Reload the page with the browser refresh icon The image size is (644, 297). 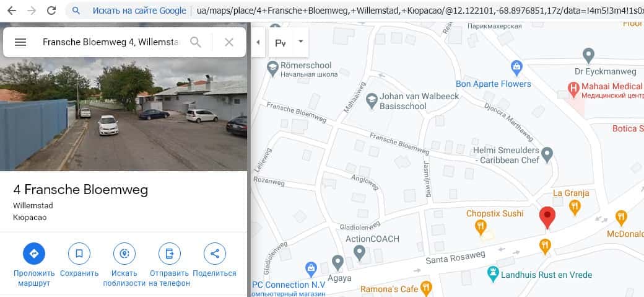tap(51, 11)
